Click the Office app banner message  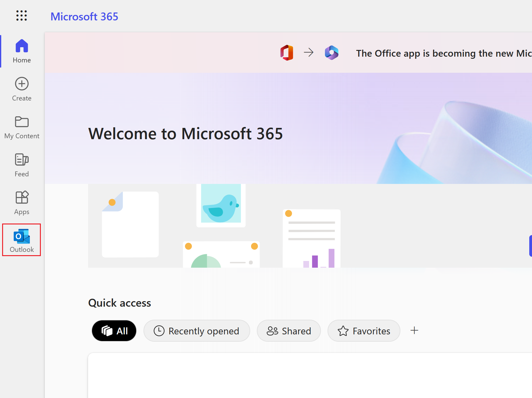point(444,53)
